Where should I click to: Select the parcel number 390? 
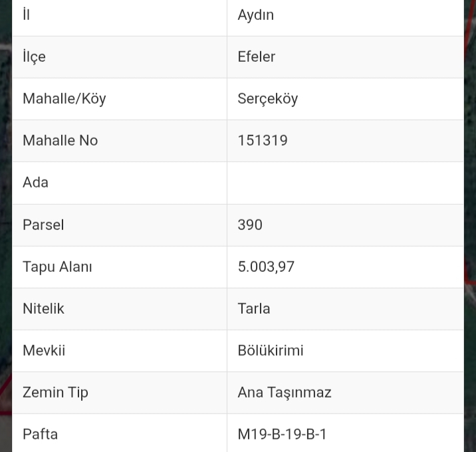pyautogui.click(x=250, y=225)
